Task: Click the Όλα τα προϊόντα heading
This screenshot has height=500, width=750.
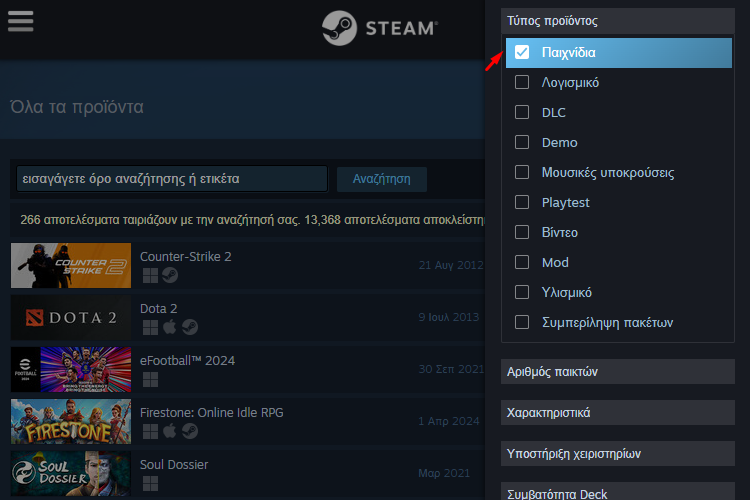Action: point(77,107)
